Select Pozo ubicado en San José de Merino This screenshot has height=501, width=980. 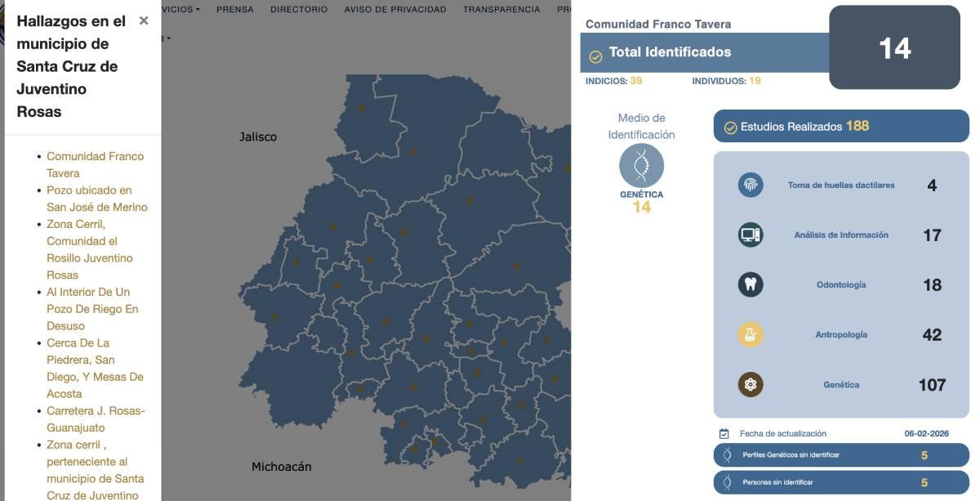97,199
